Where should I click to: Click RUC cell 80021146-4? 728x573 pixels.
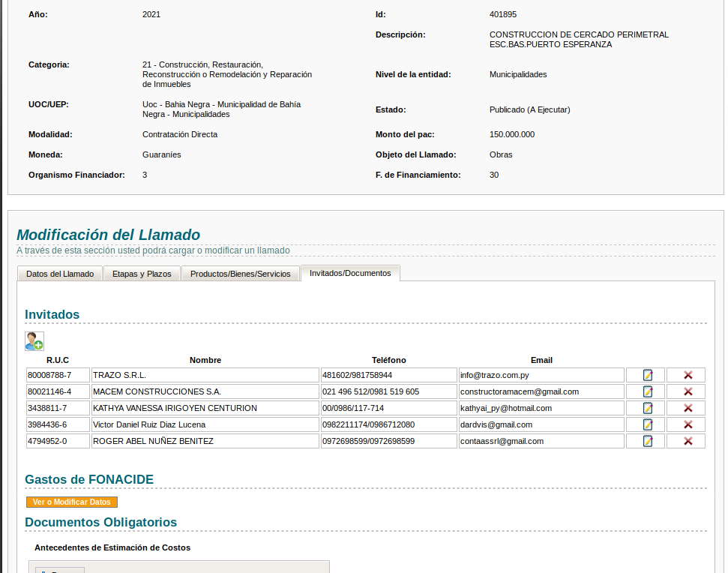pyautogui.click(x=58, y=392)
